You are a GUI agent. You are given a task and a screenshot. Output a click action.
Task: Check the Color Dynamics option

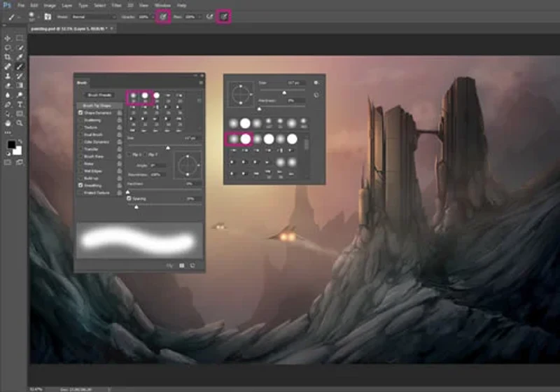pos(80,141)
